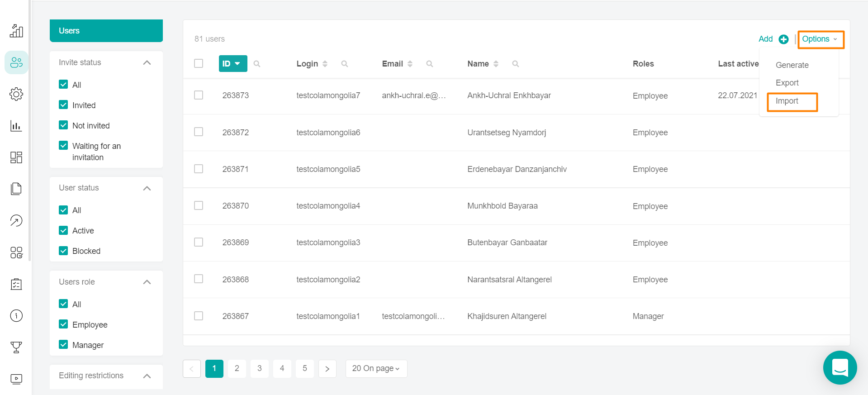Click the search icon beside Name column
868x395 pixels.
coord(515,64)
